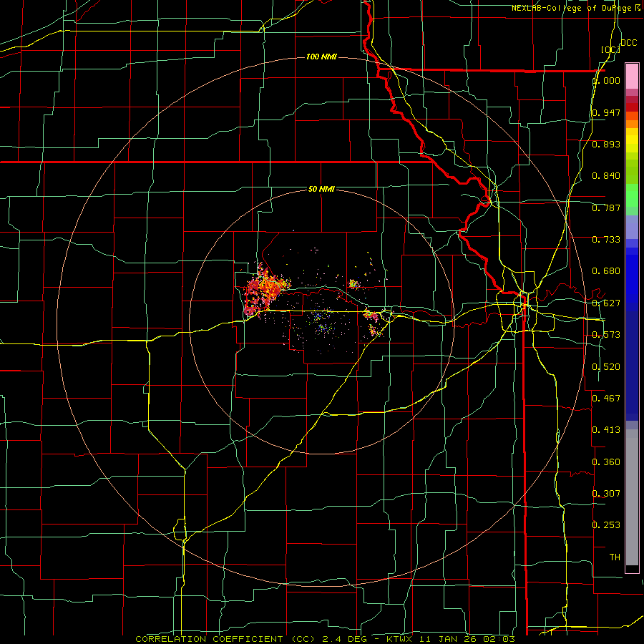Pick the pink swatch at top of color bar
The width and height of the screenshot is (644, 644).
click(x=632, y=76)
